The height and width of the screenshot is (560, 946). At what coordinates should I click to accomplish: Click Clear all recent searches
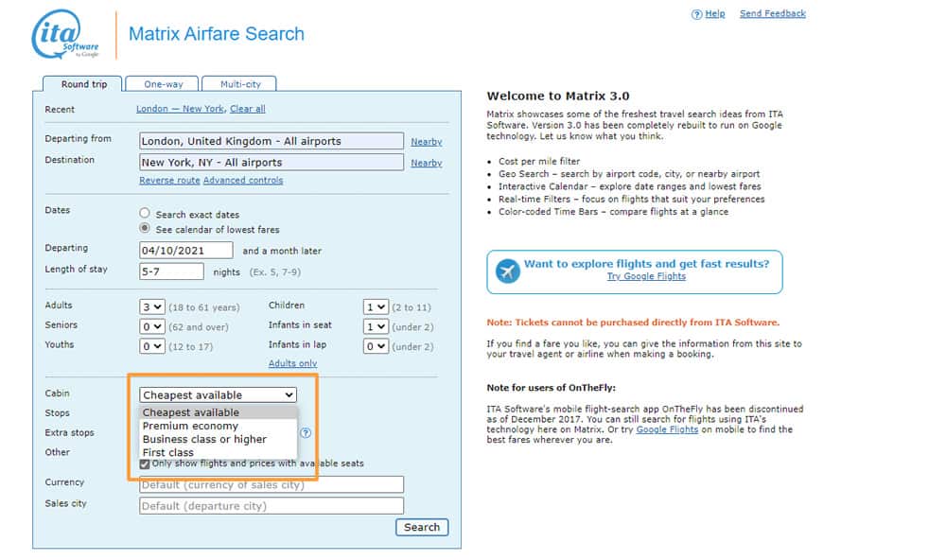[247, 109]
